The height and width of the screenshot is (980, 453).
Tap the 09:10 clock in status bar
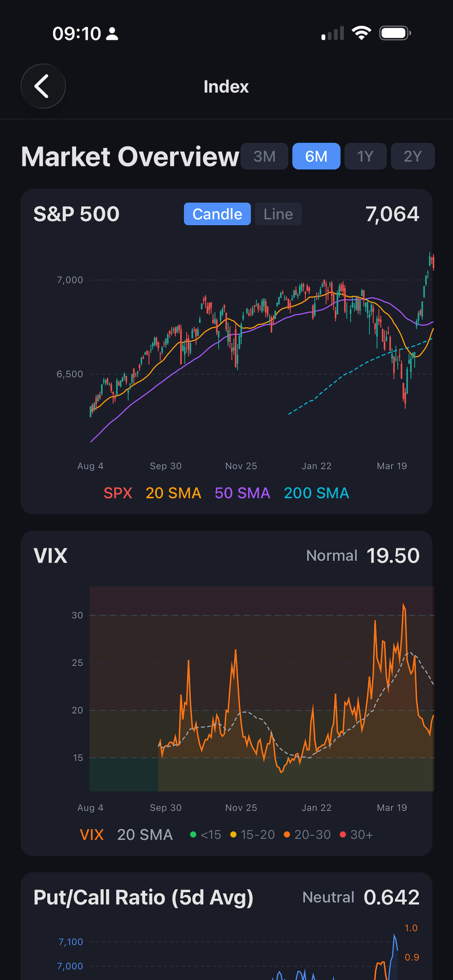coord(77,34)
